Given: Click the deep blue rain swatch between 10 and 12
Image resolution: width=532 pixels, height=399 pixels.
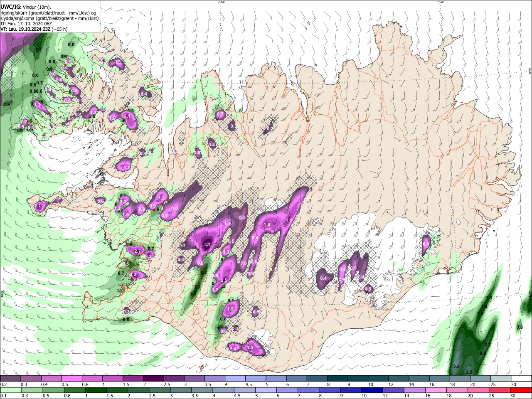Looking at the screenshot, I should point(371,390).
